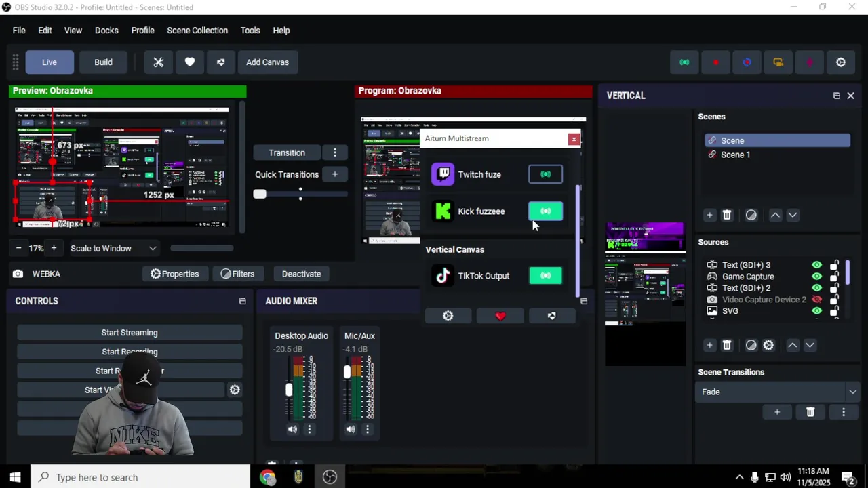The width and height of the screenshot is (868, 488).
Task: Remove the selected source with trash icon
Action: click(727, 345)
